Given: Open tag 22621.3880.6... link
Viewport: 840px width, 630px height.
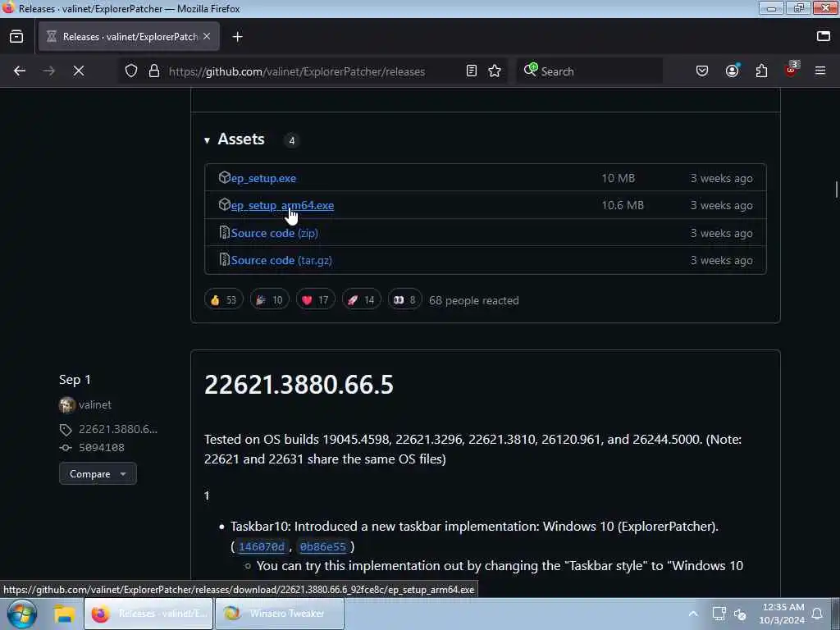Looking at the screenshot, I should coord(118,429).
